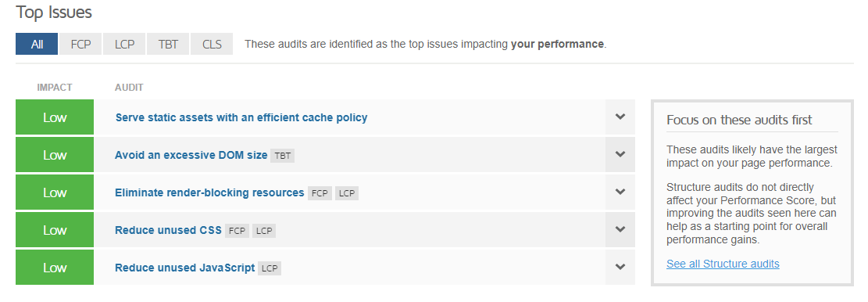Expand the excessive DOM size audit chevron
868x302 pixels.
coord(620,155)
